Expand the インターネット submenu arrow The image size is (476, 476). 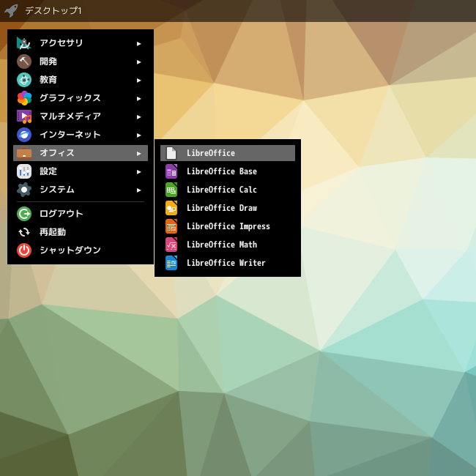[x=138, y=135]
